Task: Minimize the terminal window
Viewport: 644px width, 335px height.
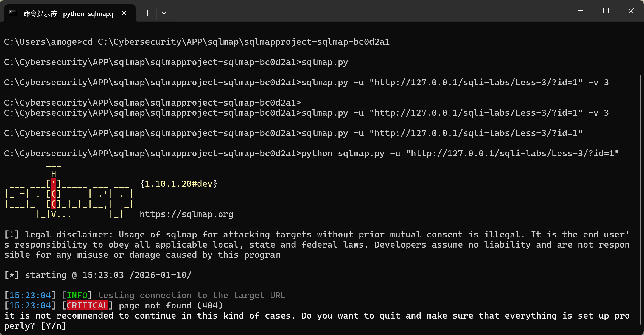Action: (x=580, y=11)
